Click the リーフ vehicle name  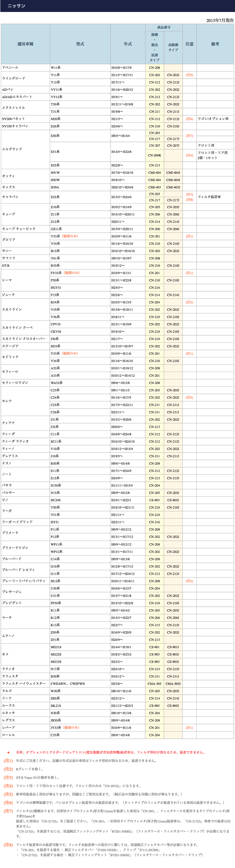point(7,699)
